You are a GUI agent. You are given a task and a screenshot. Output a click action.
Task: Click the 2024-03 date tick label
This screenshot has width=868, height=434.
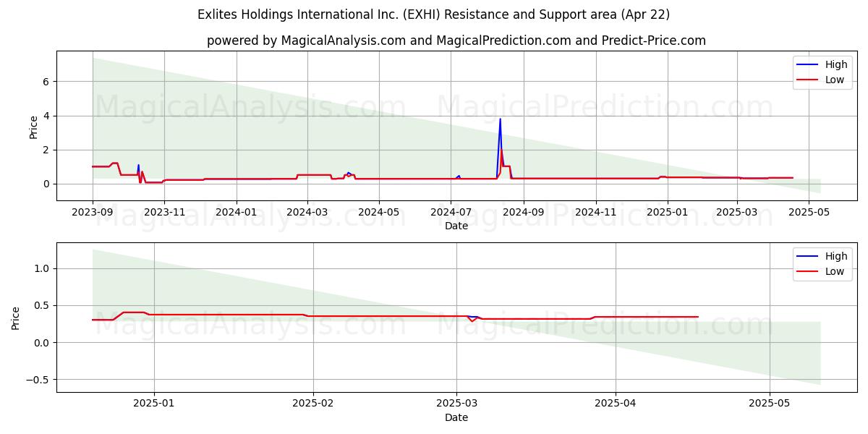(307, 212)
